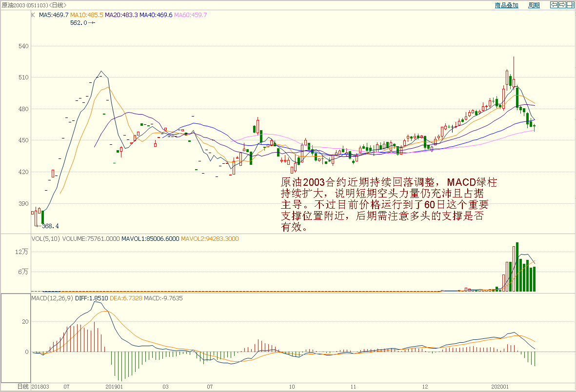Image resolution: width=576 pixels, height=392 pixels.
Task: Click the 日线 period label at bottom left
Action: pyautogui.click(x=22, y=386)
